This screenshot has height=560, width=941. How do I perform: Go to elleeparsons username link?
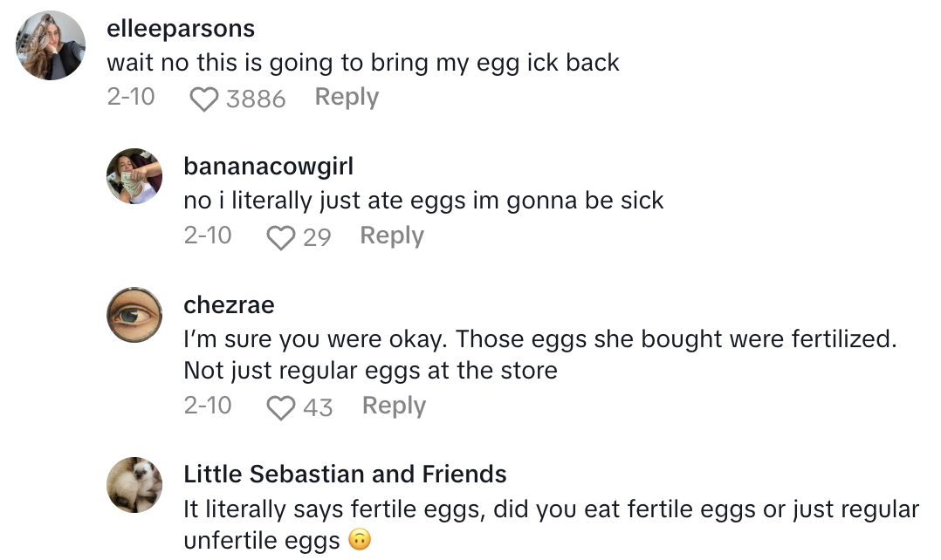coord(181,29)
